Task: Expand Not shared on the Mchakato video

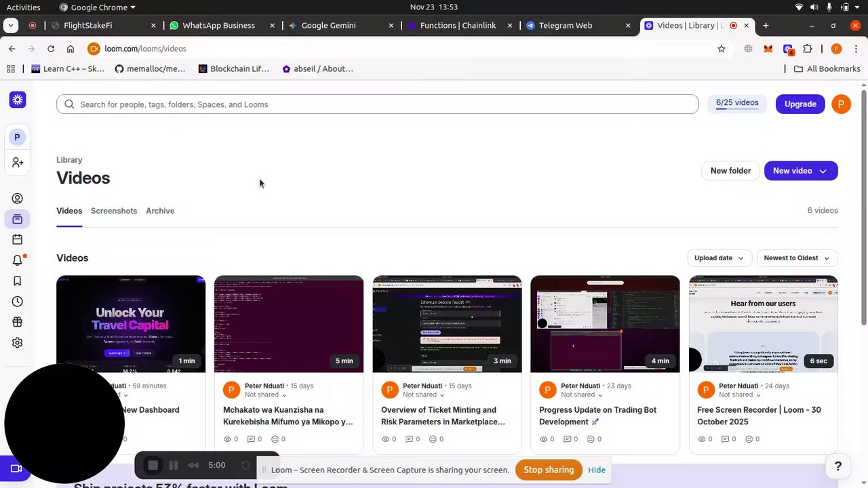Action: pyautogui.click(x=265, y=394)
